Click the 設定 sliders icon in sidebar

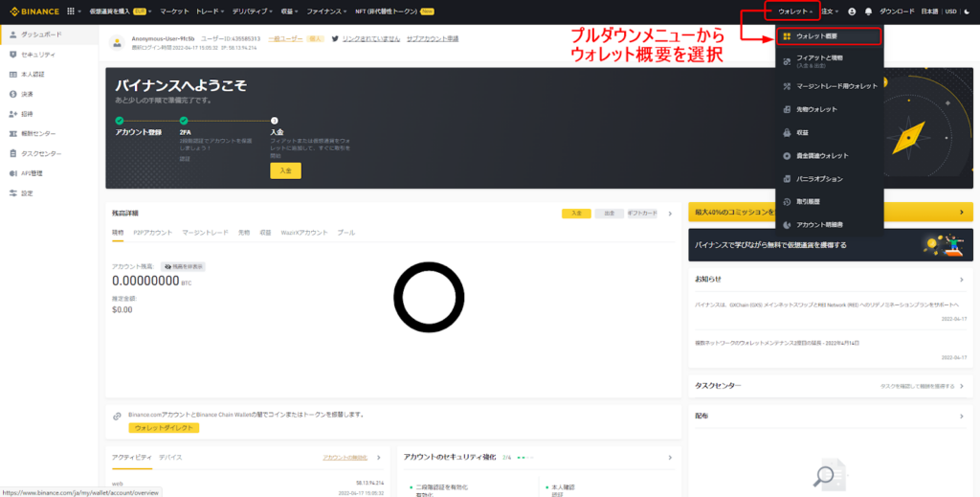13,193
